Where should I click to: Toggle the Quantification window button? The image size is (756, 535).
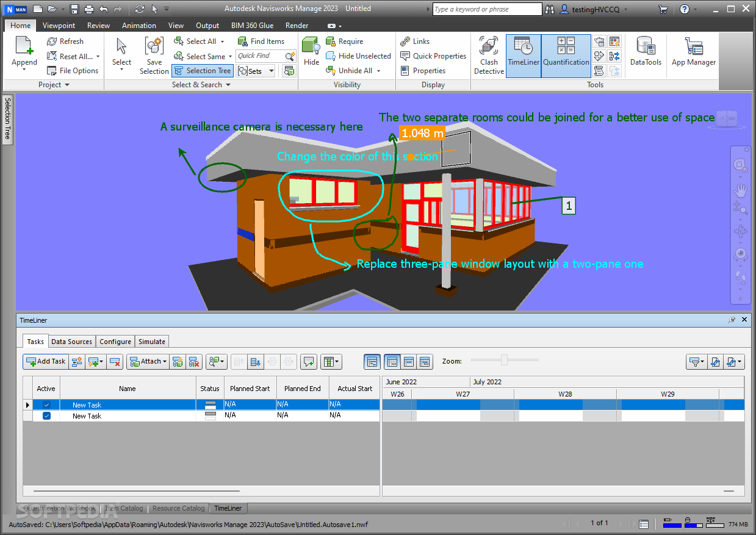click(x=566, y=56)
